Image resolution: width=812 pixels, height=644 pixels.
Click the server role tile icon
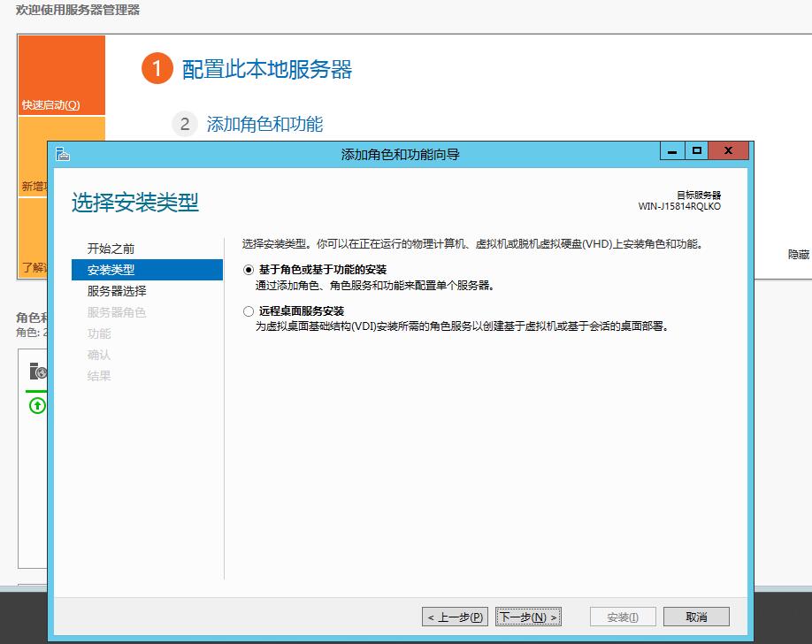click(37, 372)
